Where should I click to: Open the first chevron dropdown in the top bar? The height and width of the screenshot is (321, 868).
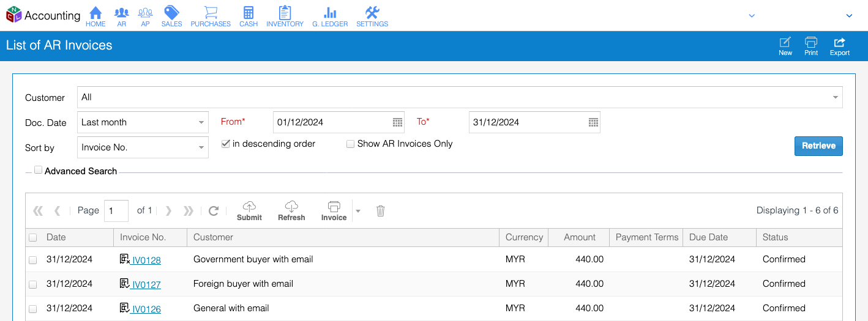coord(752,16)
